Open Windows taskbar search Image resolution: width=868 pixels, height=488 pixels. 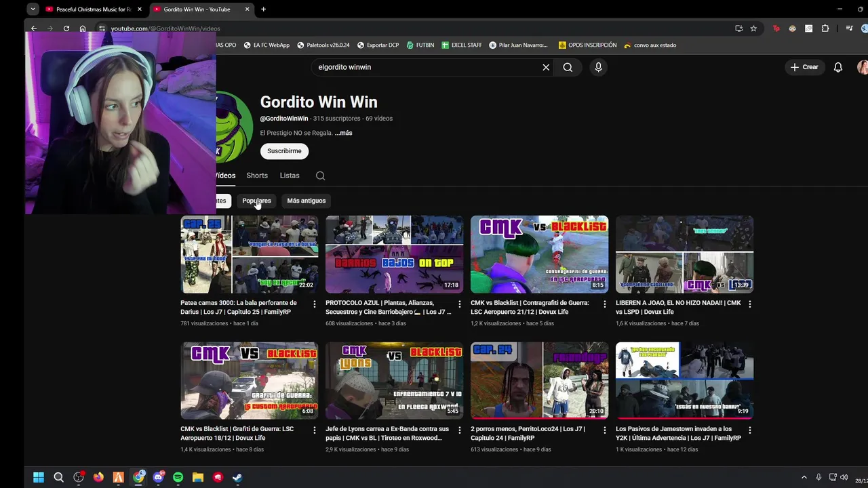[x=58, y=477]
